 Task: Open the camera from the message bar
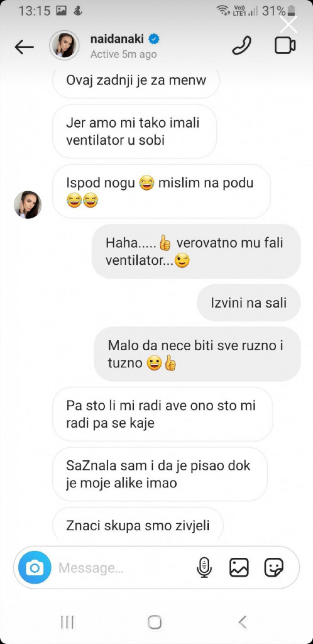coord(35,568)
